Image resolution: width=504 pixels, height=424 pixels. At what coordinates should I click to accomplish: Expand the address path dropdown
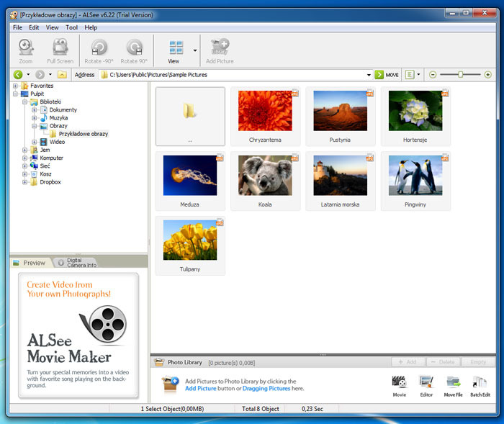point(369,75)
